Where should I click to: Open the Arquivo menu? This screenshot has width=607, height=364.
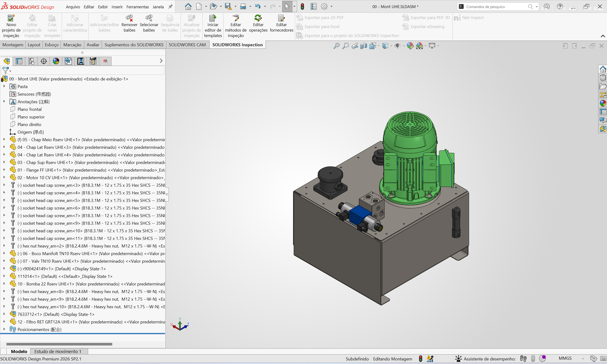click(x=73, y=7)
